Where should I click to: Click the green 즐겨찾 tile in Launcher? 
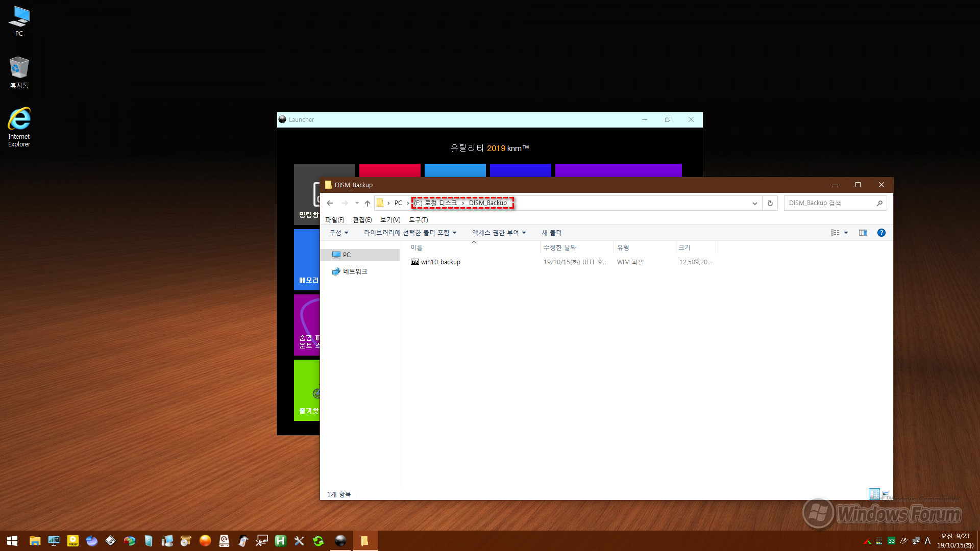[x=307, y=390]
